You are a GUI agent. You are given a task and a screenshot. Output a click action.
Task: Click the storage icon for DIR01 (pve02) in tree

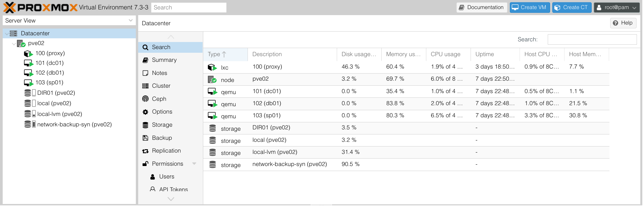coord(30,93)
